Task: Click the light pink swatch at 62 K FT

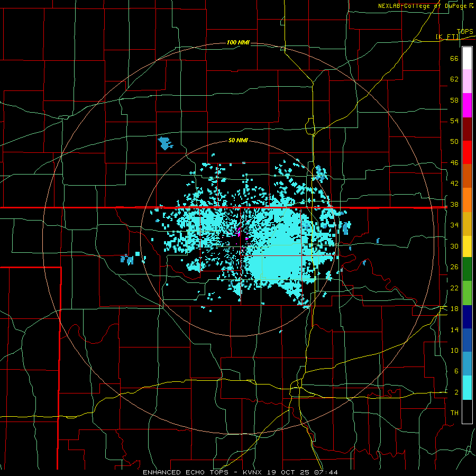Action: tap(467, 81)
